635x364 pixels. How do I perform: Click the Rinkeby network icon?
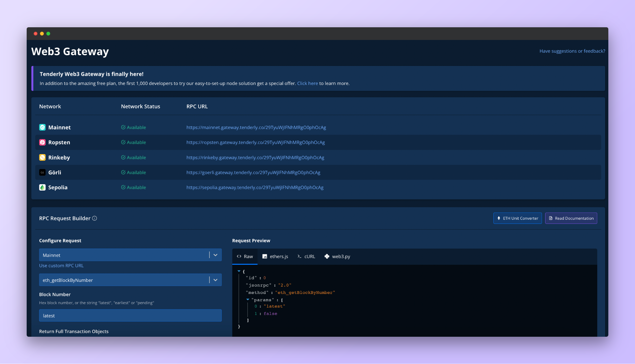pos(42,158)
